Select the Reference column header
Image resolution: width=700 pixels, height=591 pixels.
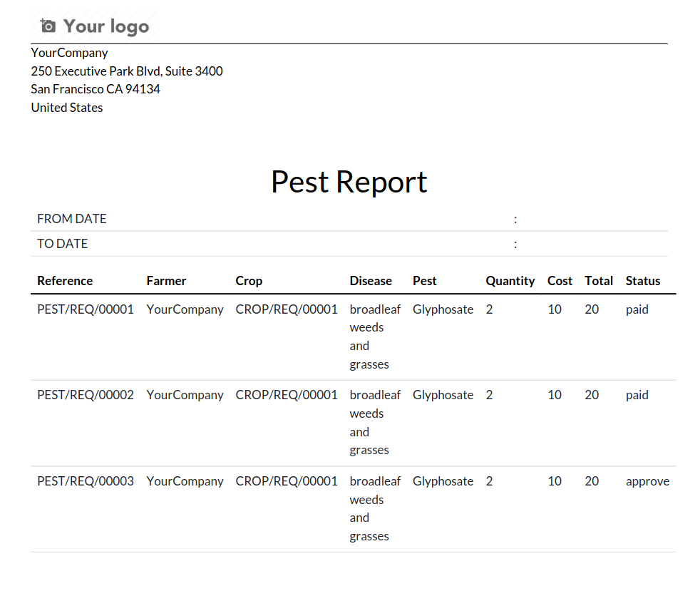[65, 281]
